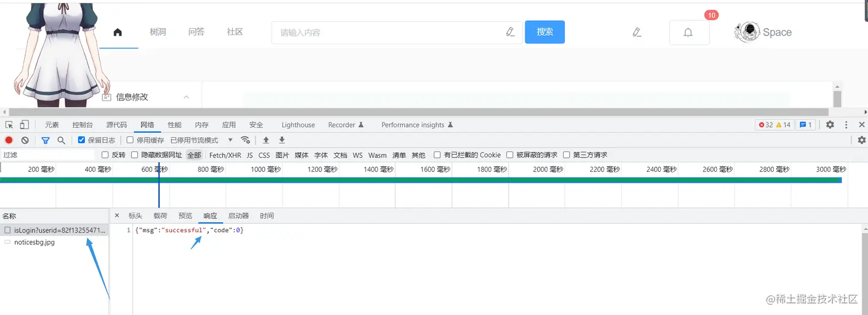Toggle the network filter funnel icon
Image resolution: width=868 pixels, height=315 pixels.
(x=45, y=140)
